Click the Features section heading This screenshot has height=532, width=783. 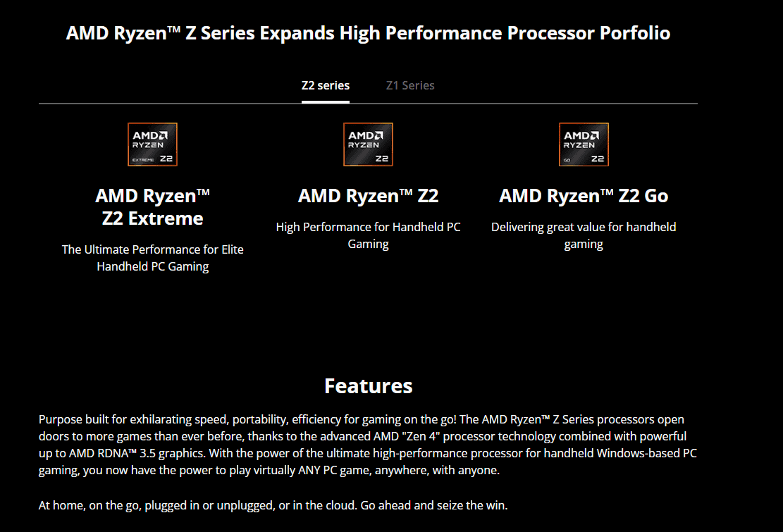[x=368, y=386]
